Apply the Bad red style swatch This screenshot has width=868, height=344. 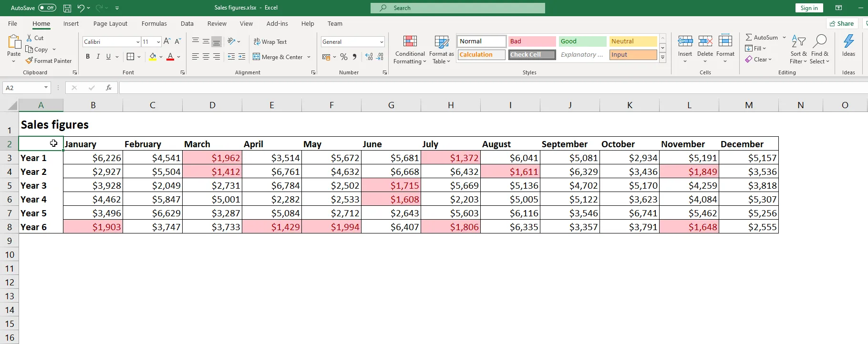(532, 41)
